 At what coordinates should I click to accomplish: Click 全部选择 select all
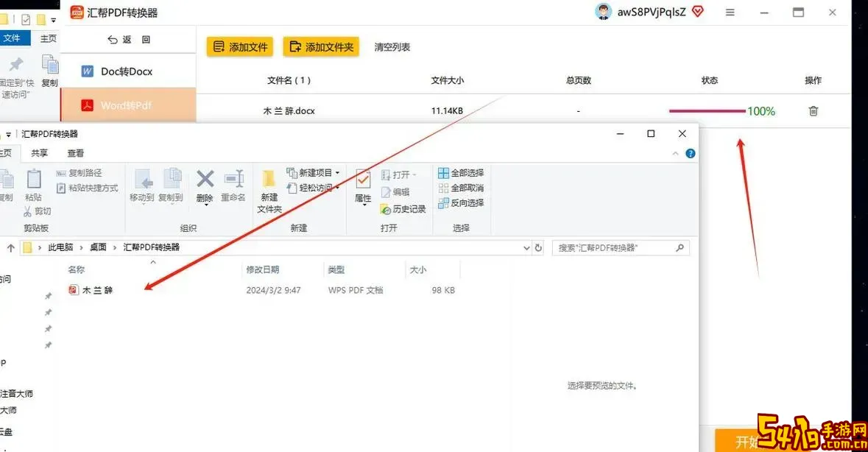(x=461, y=172)
